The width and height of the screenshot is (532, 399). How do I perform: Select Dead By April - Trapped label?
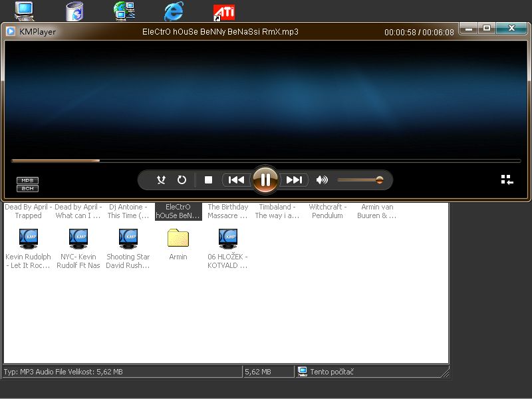pyautogui.click(x=28, y=211)
